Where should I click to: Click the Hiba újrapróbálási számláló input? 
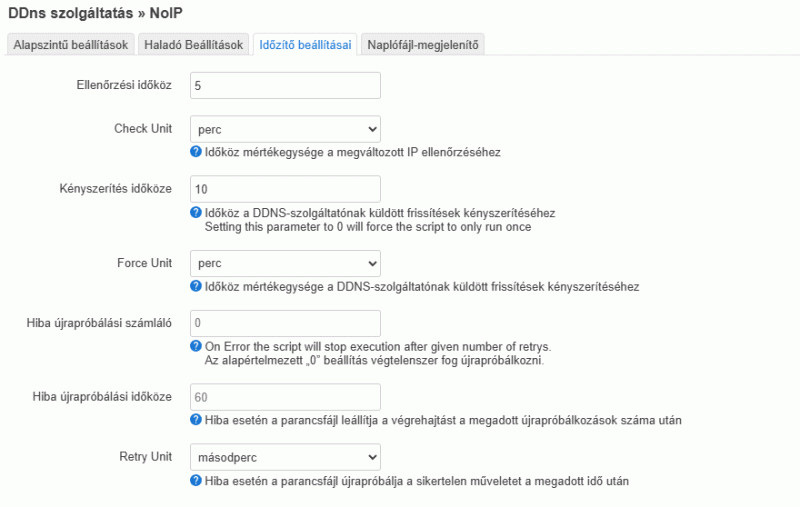(x=285, y=323)
